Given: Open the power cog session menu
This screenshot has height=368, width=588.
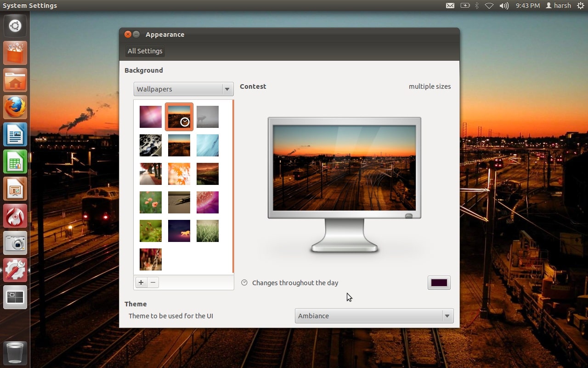Looking at the screenshot, I should click(x=581, y=6).
